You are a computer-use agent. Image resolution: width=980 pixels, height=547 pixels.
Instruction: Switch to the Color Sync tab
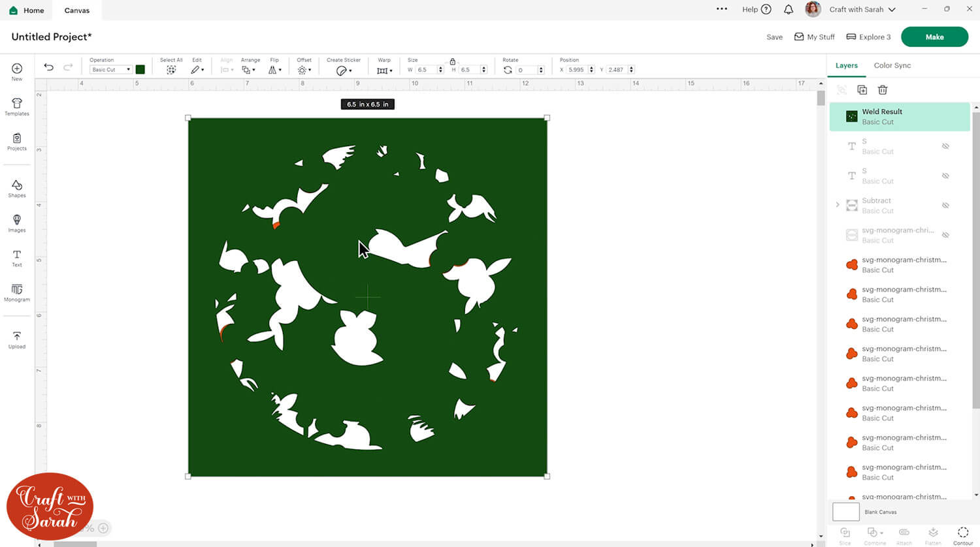tap(892, 65)
